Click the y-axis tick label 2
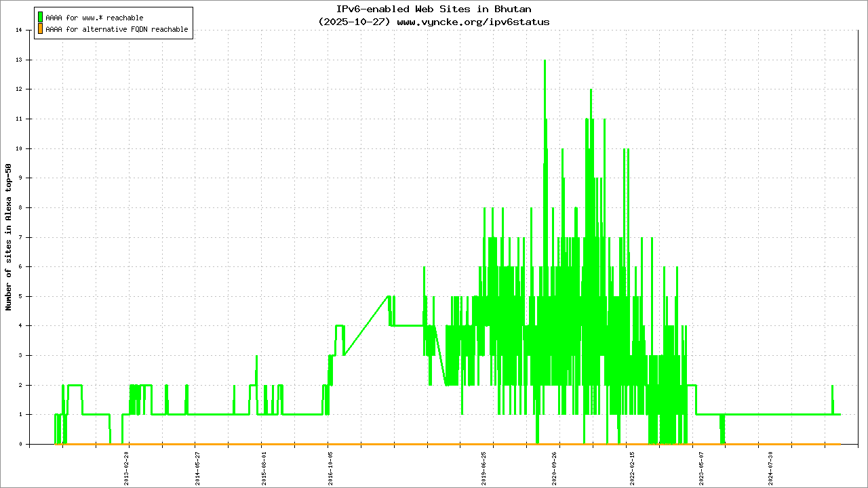 [22, 385]
